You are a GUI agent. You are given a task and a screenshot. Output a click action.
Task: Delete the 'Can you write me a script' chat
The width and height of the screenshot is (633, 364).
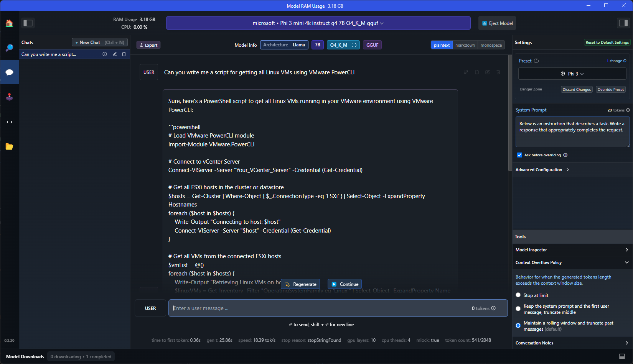click(124, 54)
